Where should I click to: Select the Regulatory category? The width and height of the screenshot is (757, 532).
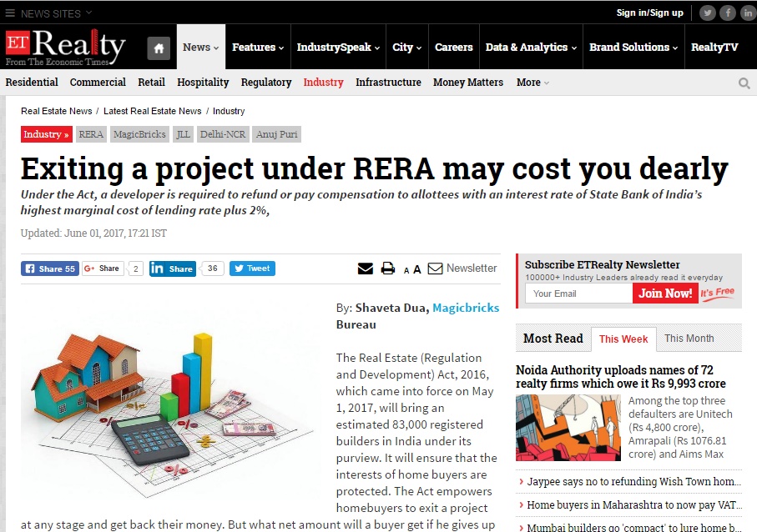(x=266, y=83)
